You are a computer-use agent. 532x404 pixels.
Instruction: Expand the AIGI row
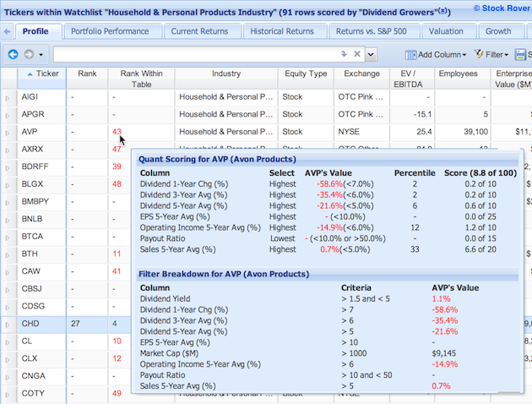(8, 98)
